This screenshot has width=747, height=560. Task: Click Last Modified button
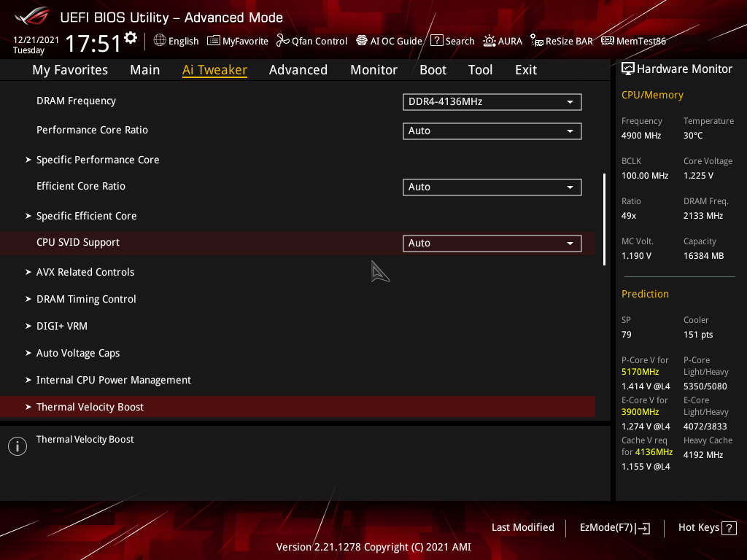523,528
